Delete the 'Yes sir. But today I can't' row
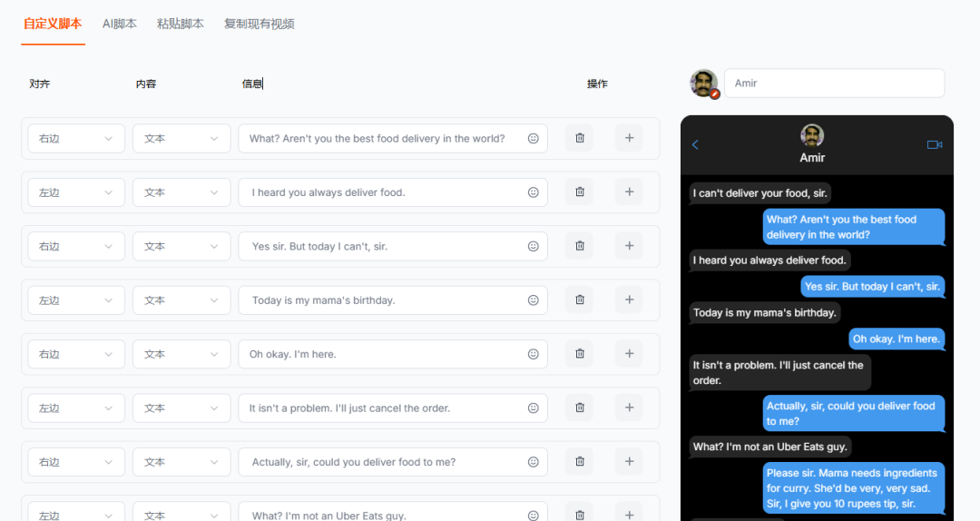The width and height of the screenshot is (980, 521). (x=579, y=246)
